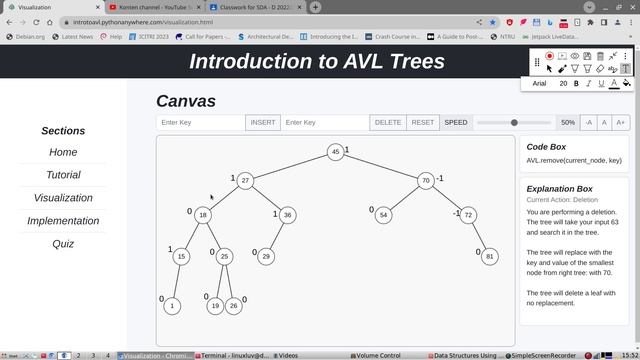This screenshot has width=640, height=360.
Task: Expand the bookmarks bar overflow chevron
Action: pyautogui.click(x=630, y=37)
